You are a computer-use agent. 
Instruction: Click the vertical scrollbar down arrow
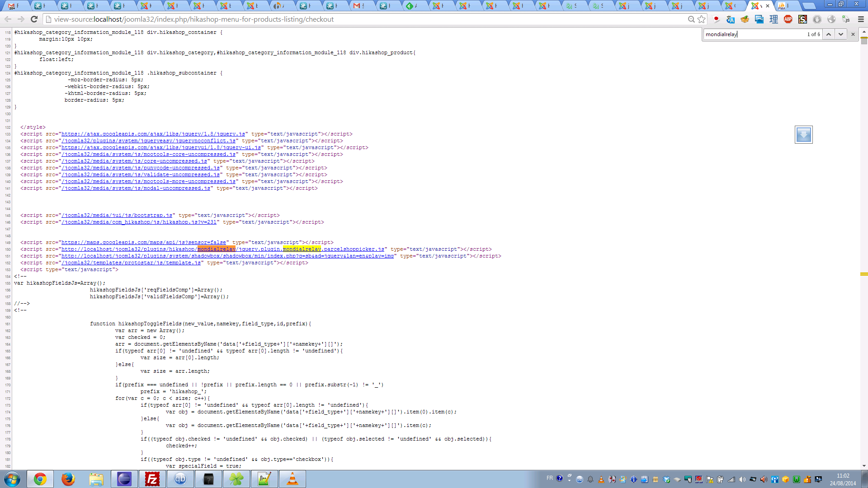(864, 466)
